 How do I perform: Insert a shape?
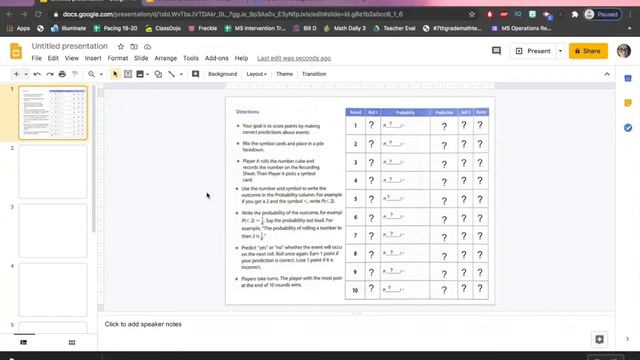[158, 74]
